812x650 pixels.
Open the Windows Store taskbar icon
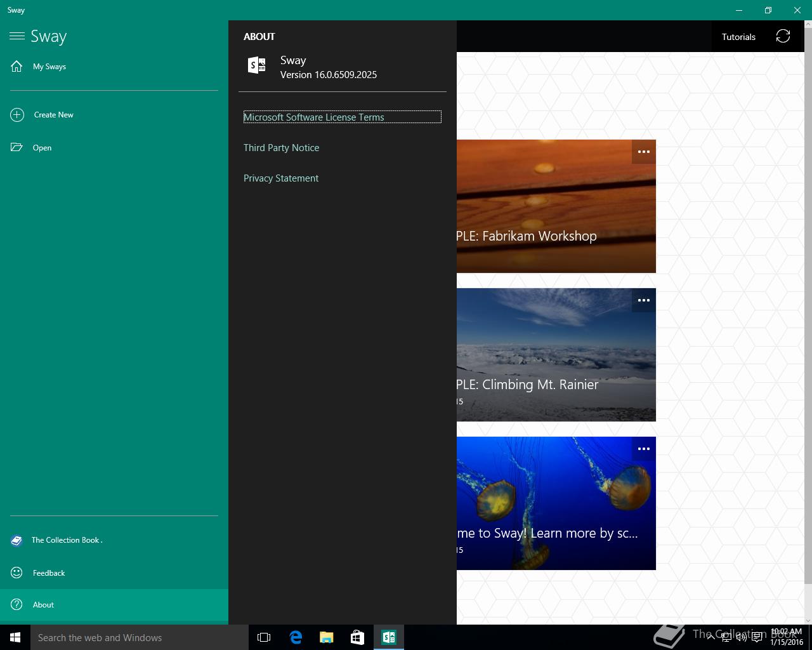(358, 637)
